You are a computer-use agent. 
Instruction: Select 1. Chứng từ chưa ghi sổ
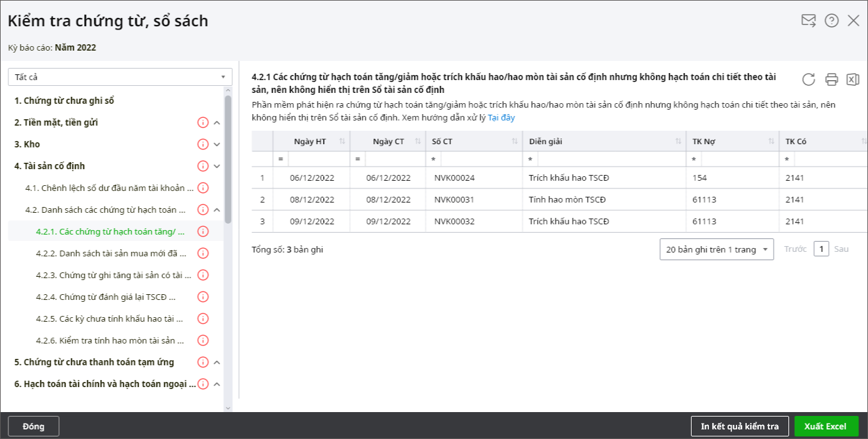click(x=64, y=101)
